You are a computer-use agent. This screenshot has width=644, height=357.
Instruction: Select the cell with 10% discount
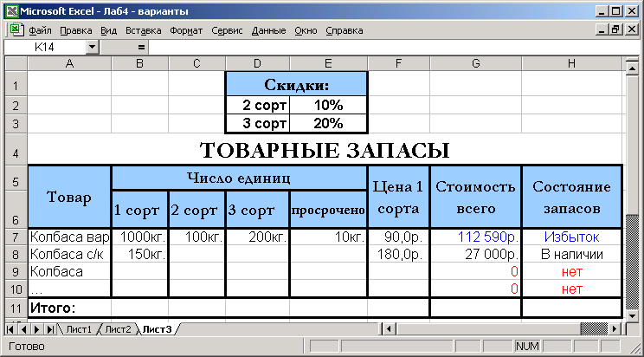[329, 106]
